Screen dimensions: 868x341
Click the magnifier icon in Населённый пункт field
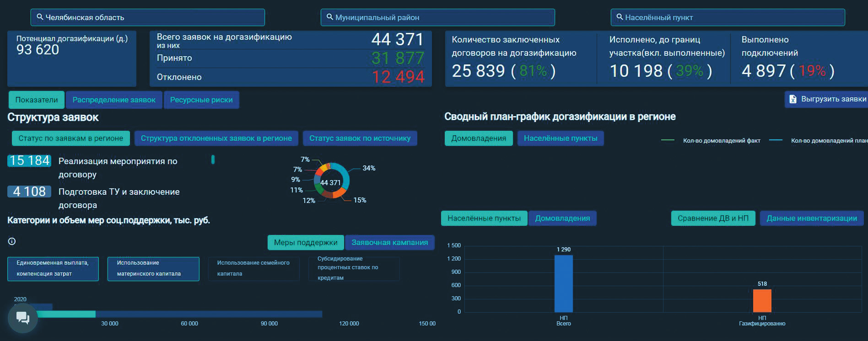click(x=620, y=17)
